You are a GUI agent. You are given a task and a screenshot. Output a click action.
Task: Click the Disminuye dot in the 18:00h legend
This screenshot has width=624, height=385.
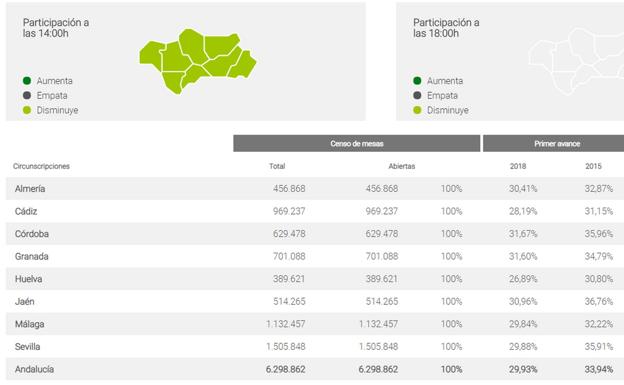(x=417, y=110)
